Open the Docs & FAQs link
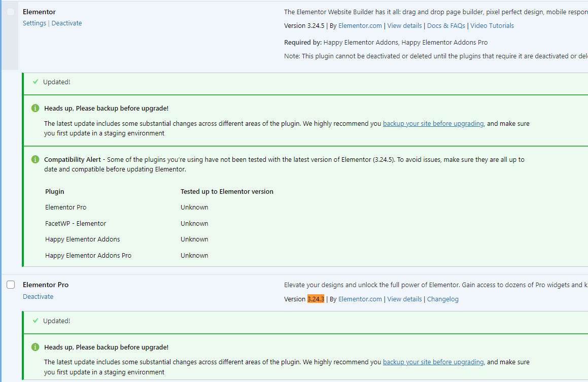 [x=446, y=26]
